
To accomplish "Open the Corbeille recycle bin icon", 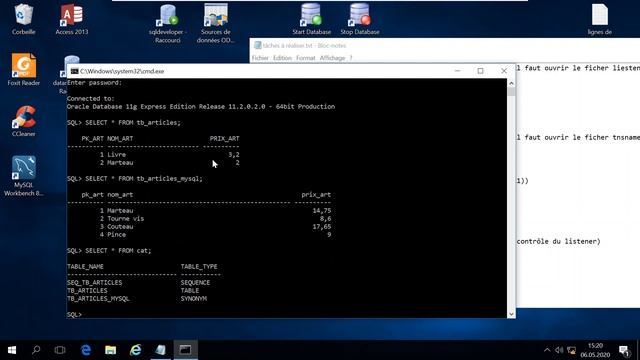I will point(23,20).
